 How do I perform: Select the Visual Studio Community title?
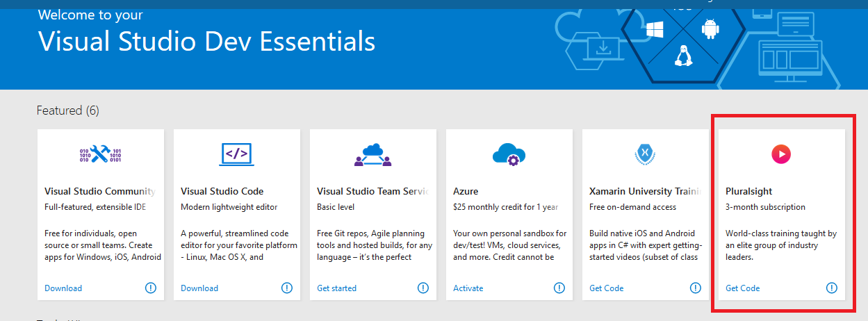coord(100,191)
